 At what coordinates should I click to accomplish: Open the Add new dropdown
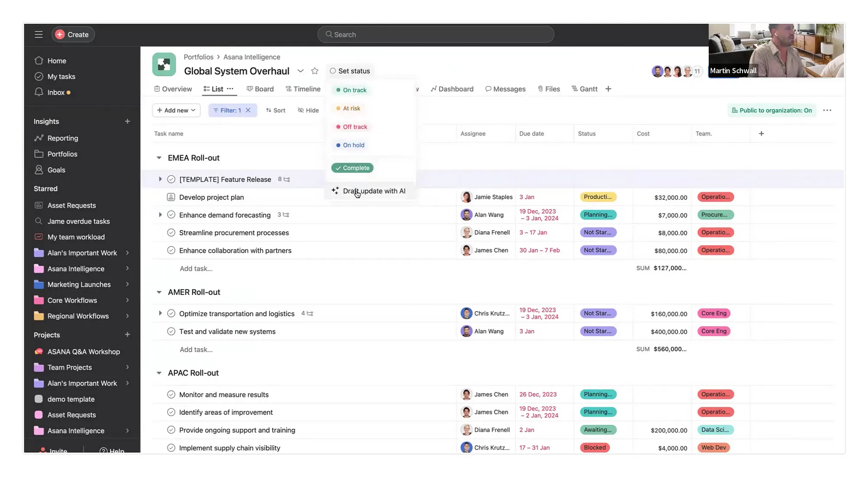[x=176, y=110]
